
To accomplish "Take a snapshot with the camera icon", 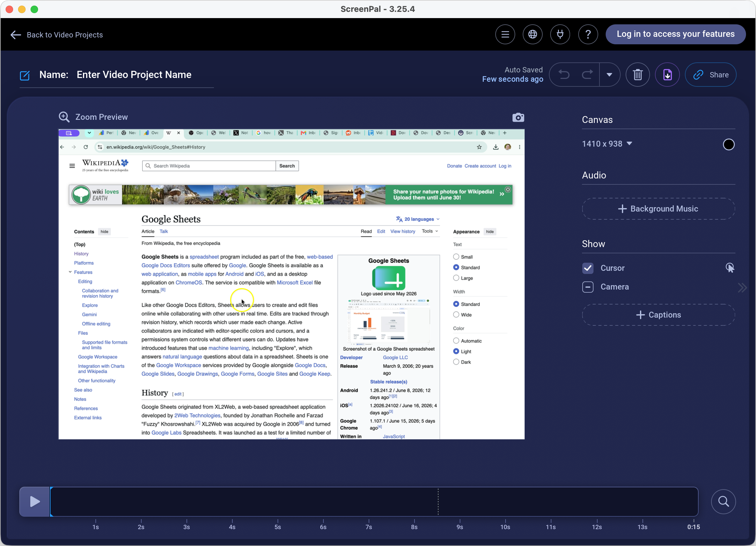I will click(x=518, y=117).
